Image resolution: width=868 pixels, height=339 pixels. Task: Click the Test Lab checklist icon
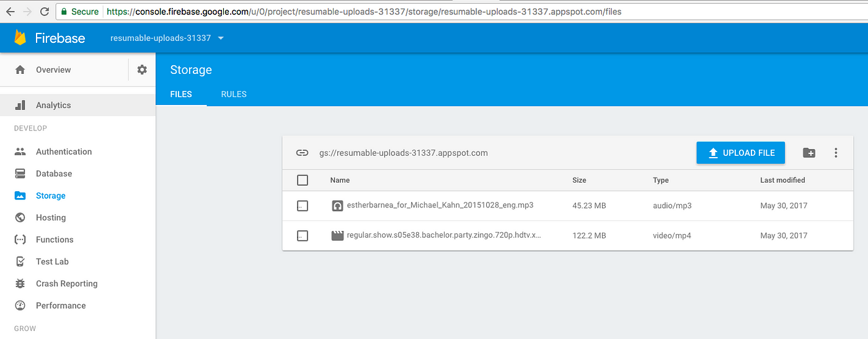[20, 261]
